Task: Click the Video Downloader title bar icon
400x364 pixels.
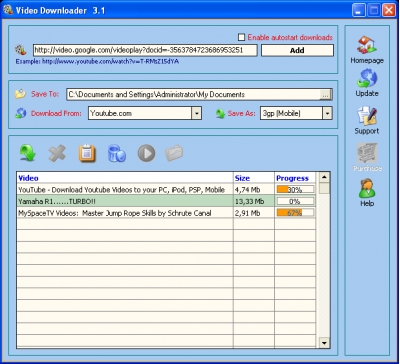Action: [8, 10]
